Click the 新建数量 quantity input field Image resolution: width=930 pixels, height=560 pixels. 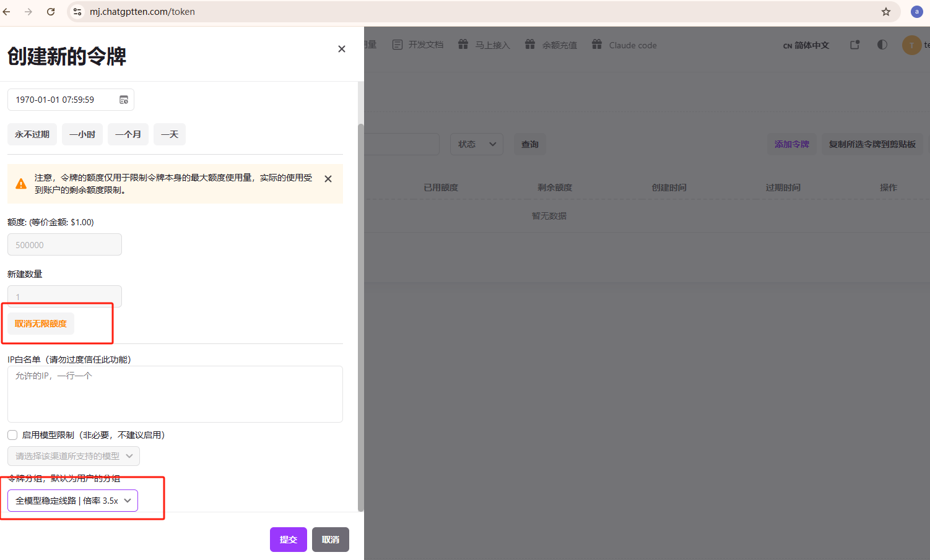coord(64,296)
